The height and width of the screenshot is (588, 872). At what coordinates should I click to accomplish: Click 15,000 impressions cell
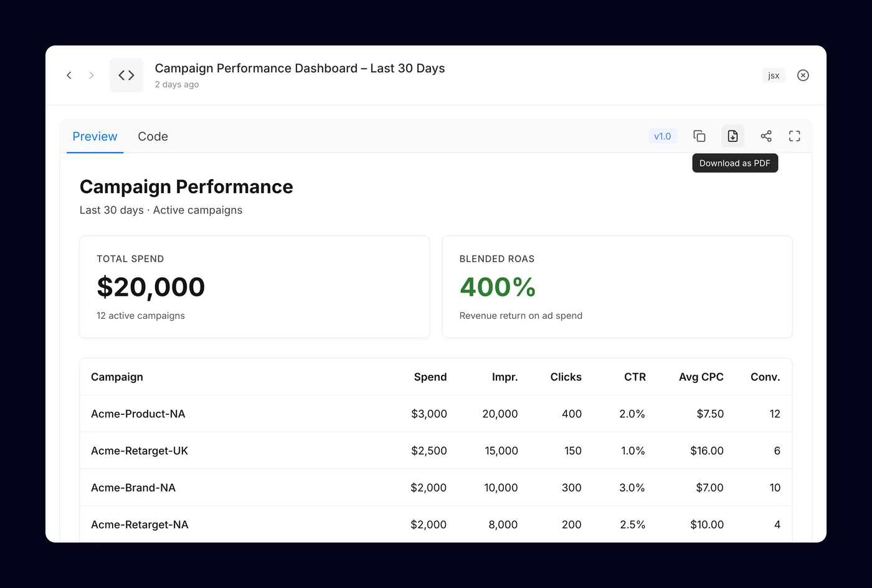501,451
